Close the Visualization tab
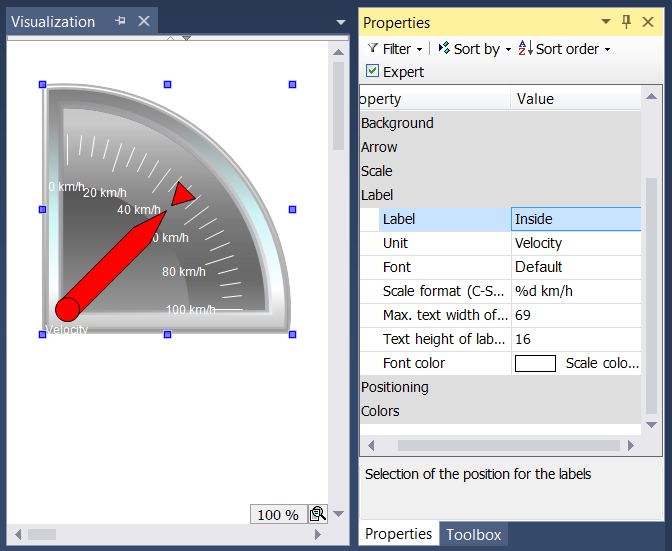Viewport: 672px width, 551px height. pyautogui.click(x=144, y=21)
